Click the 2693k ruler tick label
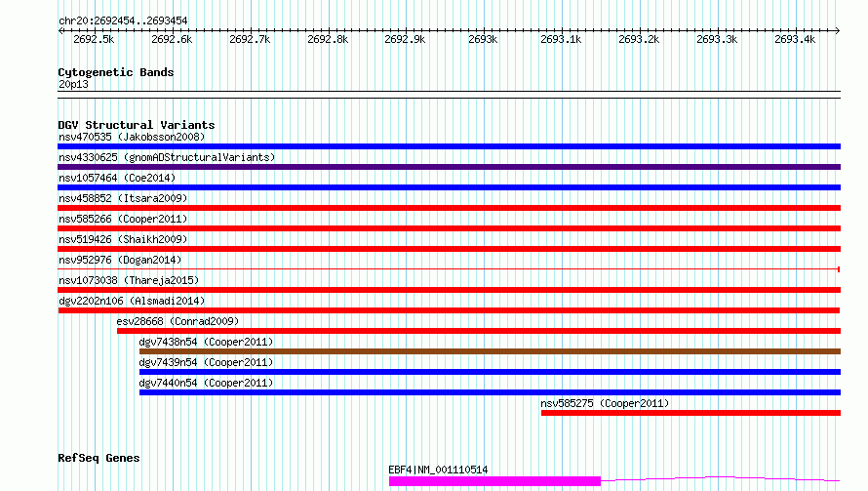This screenshot has width=868, height=491. click(x=483, y=39)
